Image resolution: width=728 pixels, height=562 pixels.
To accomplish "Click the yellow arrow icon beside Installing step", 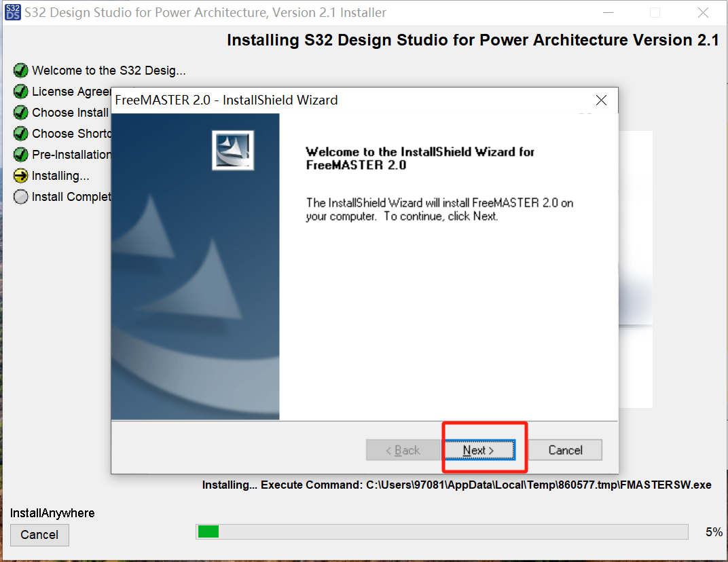I will (x=20, y=176).
